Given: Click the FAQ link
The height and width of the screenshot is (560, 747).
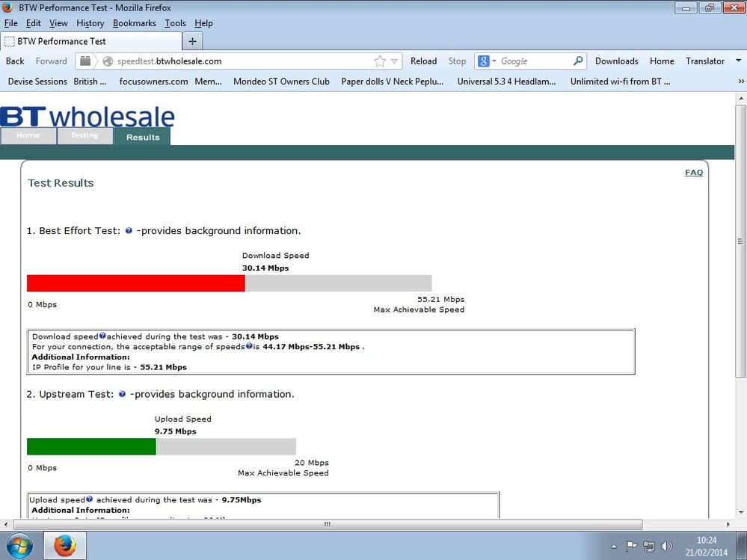Looking at the screenshot, I should coord(694,173).
